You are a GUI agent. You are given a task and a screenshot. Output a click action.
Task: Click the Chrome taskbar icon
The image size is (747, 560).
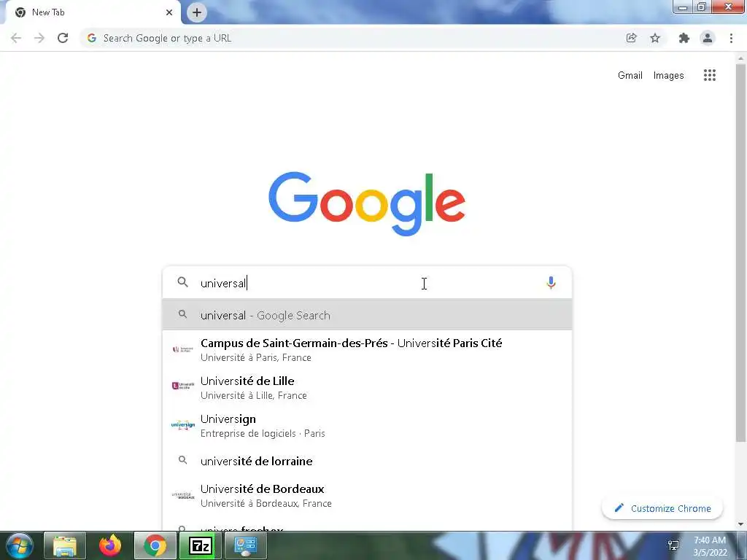coord(155,545)
